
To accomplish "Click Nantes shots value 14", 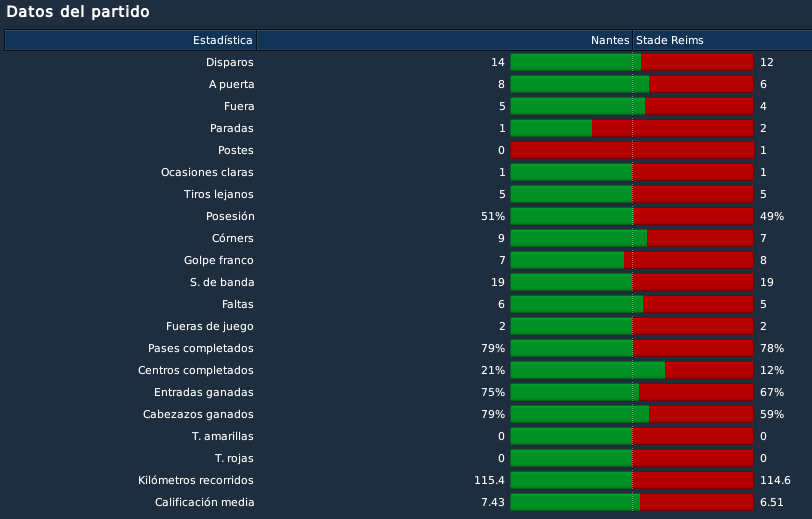I will point(498,62).
